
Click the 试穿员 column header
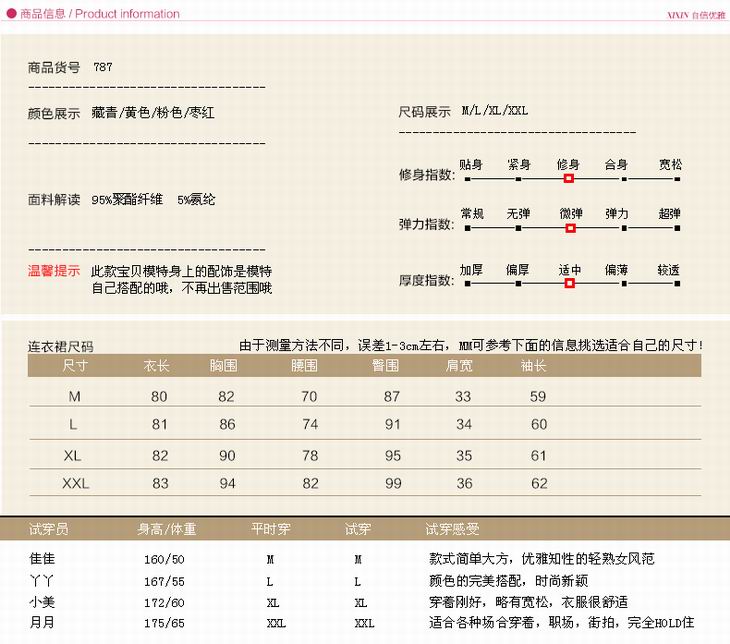pos(48,529)
